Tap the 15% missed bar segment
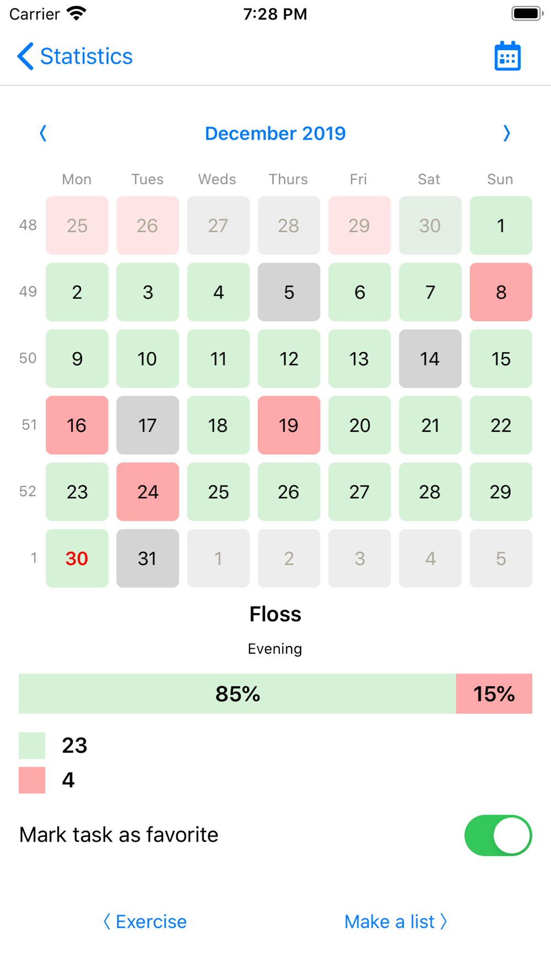 click(x=494, y=693)
